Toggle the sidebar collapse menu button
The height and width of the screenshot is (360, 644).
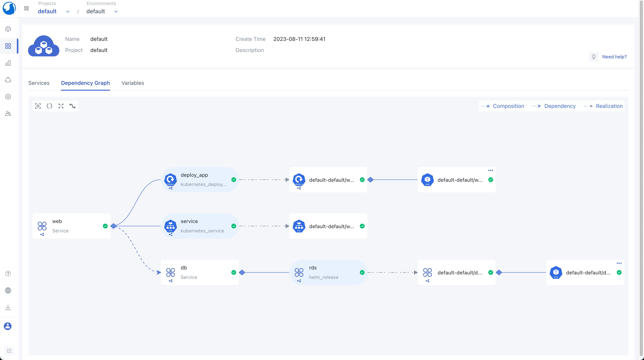(9, 351)
